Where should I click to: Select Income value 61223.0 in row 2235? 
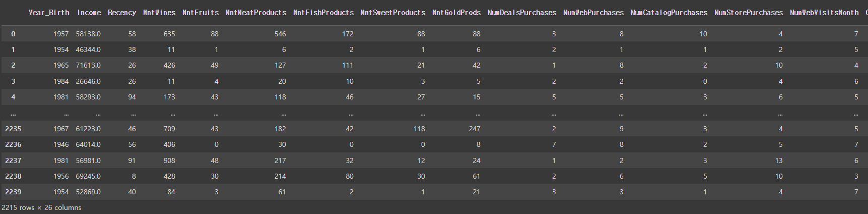pyautogui.click(x=88, y=129)
